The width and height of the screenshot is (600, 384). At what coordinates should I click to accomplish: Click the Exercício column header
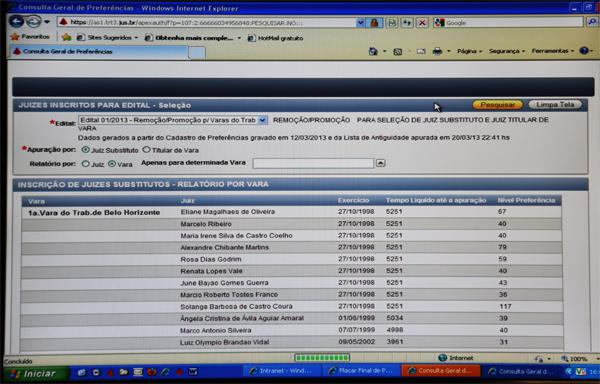click(x=354, y=200)
